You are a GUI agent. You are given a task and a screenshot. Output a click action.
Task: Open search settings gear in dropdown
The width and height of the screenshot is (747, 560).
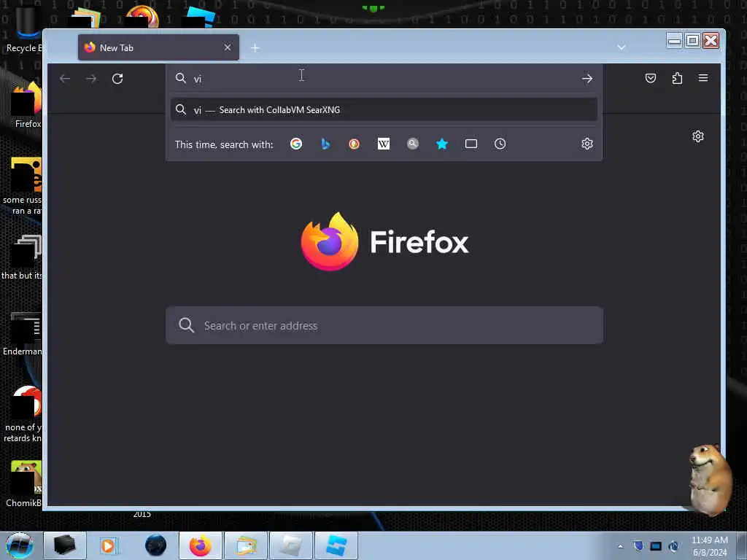587,144
